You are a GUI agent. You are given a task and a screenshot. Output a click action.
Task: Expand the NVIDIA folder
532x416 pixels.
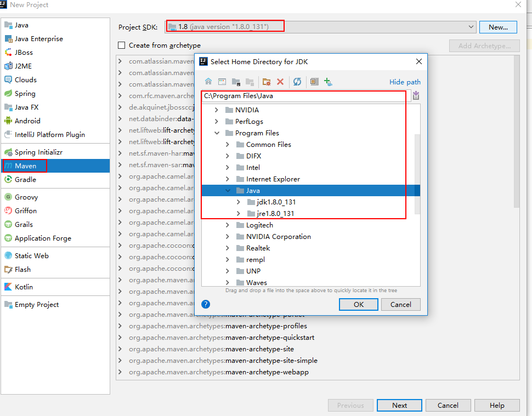(x=217, y=110)
